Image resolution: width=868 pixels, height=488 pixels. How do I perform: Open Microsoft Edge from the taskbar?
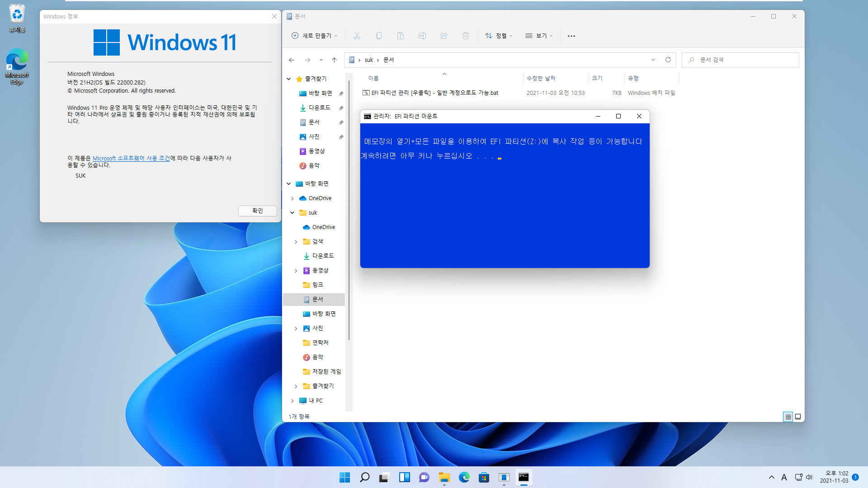tap(464, 477)
